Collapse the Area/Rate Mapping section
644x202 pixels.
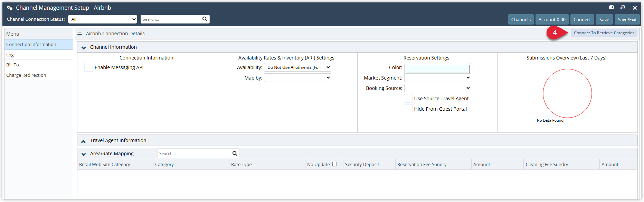click(84, 154)
